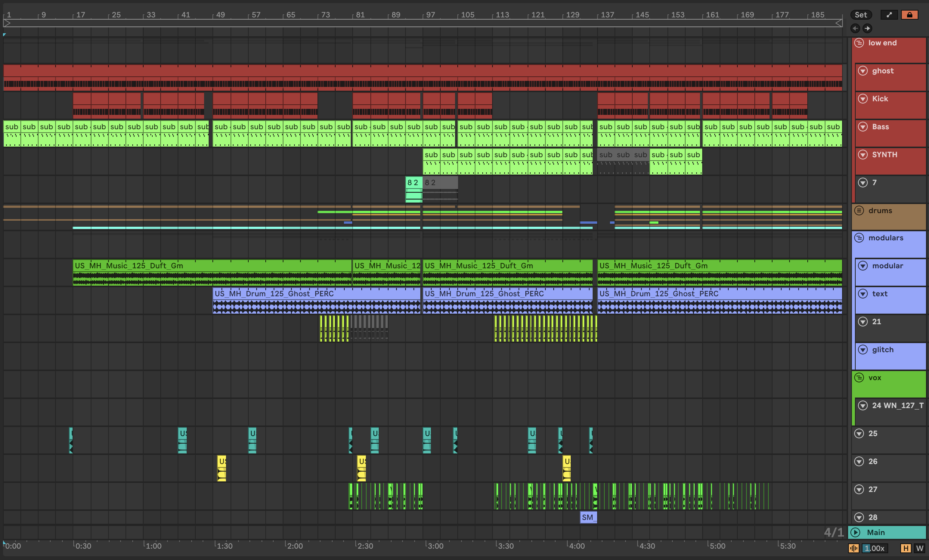Click bar 137 in the beat ruler

point(607,15)
